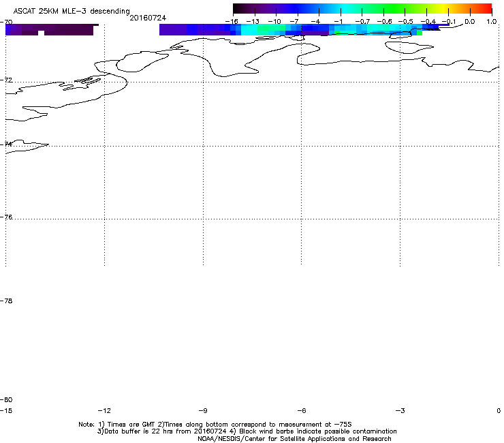Click the -0.7 color scale label

pyautogui.click(x=362, y=22)
